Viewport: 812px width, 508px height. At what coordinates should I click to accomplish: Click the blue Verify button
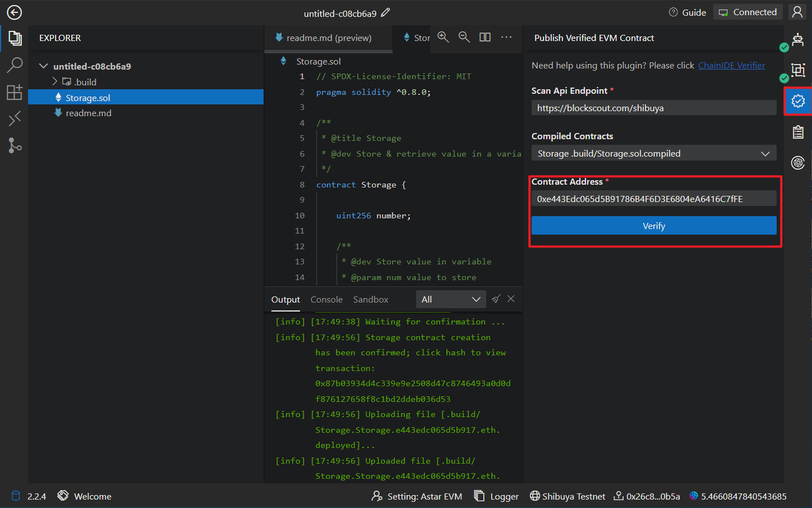[653, 226]
